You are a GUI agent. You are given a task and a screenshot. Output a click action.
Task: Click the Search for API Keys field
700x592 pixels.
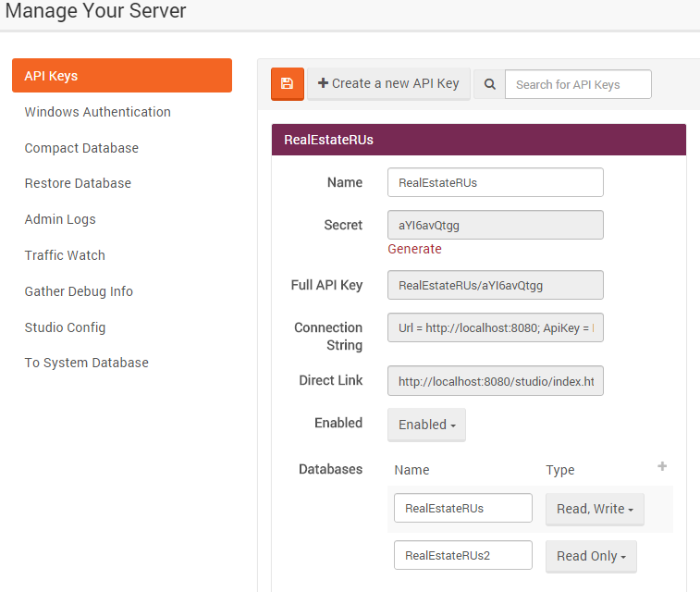coord(578,84)
